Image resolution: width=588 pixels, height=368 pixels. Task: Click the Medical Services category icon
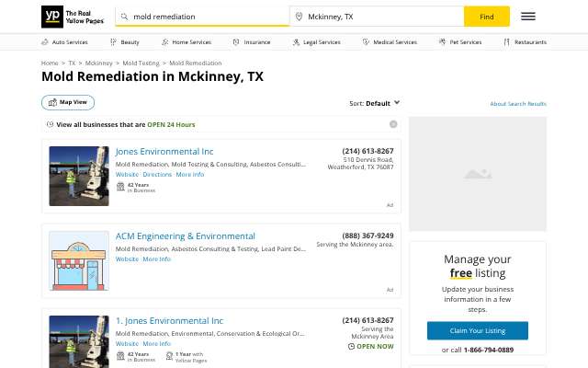[x=366, y=42]
